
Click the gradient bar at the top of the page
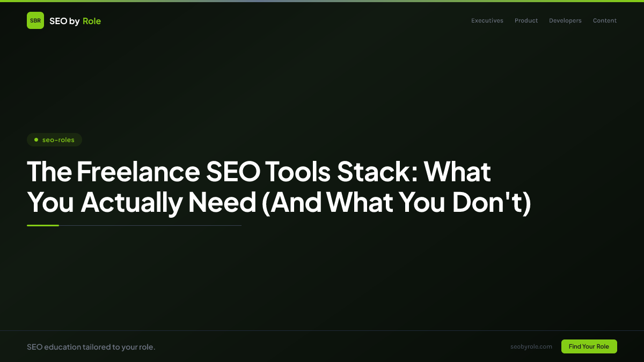(322, 2)
